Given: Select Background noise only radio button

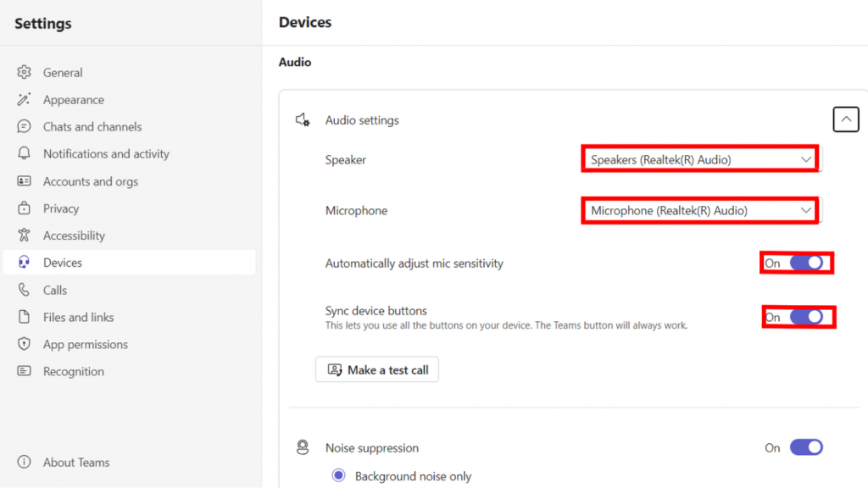Looking at the screenshot, I should tap(339, 475).
